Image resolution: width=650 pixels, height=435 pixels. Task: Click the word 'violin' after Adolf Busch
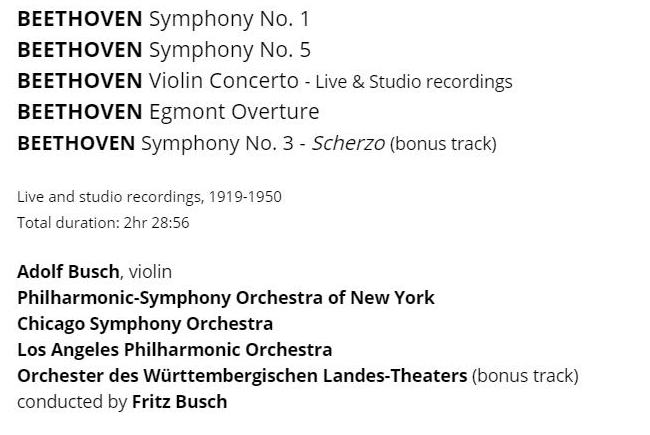pos(150,272)
